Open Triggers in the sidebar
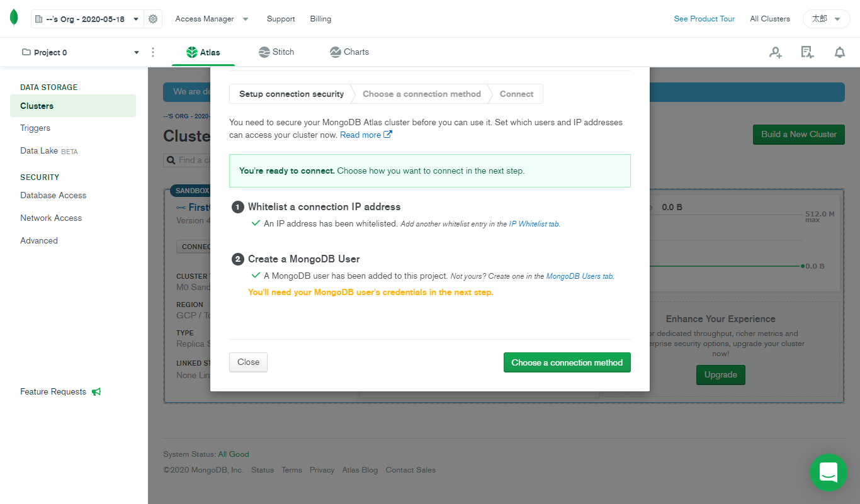The width and height of the screenshot is (860, 504). (35, 128)
